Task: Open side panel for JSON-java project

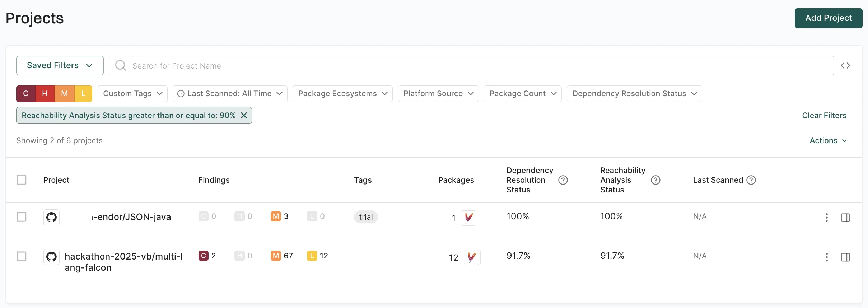Action: point(845,218)
